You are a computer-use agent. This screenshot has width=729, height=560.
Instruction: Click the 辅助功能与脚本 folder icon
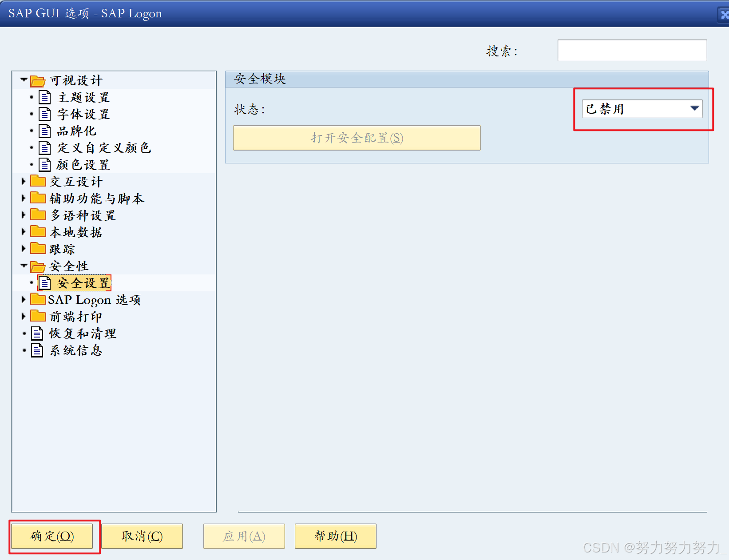click(x=38, y=198)
